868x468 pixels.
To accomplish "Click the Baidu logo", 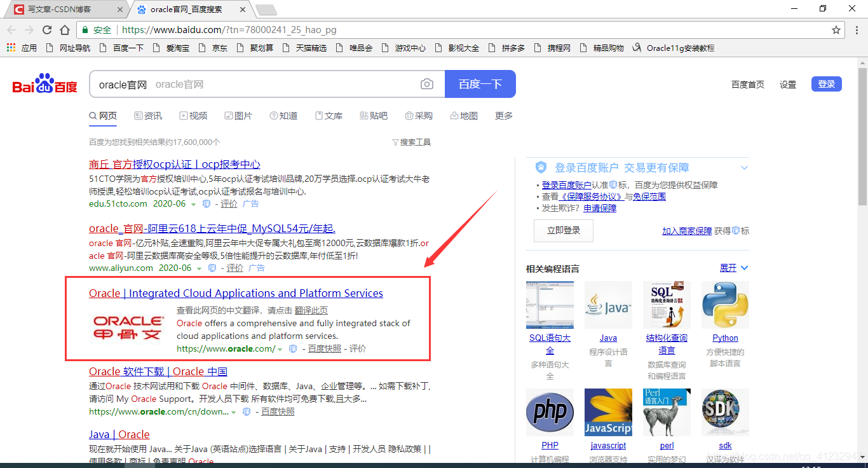I will [x=45, y=83].
